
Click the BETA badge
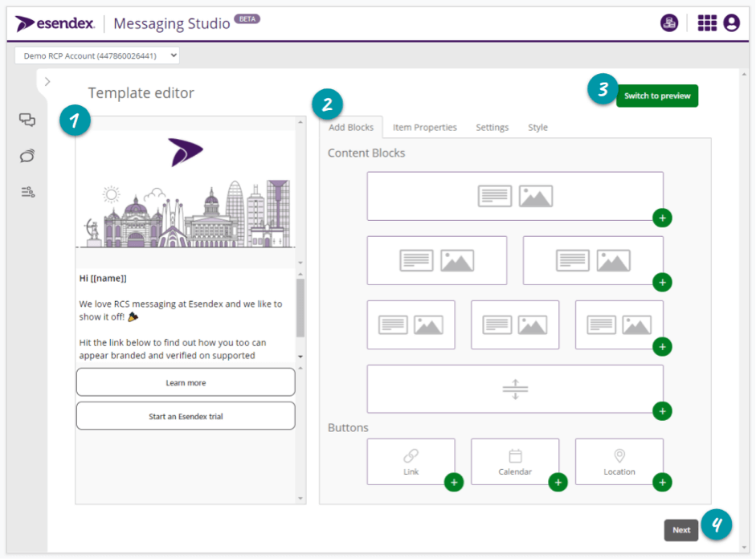tap(247, 18)
